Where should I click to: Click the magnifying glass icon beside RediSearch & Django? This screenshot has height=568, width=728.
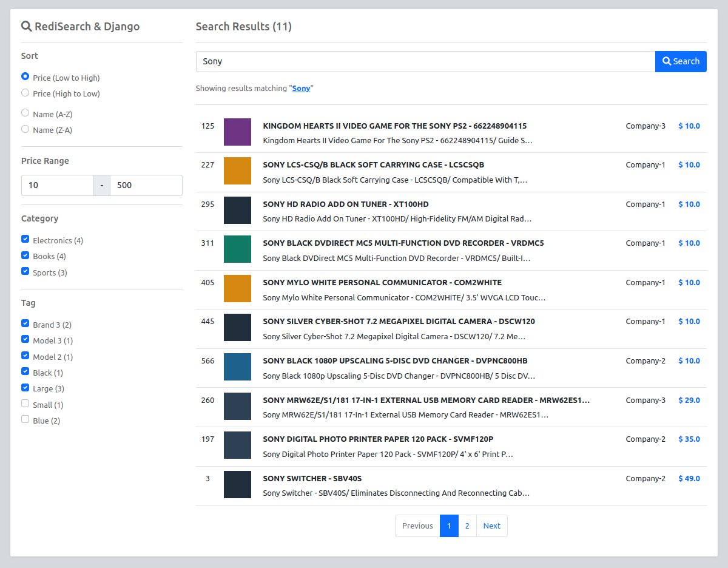tap(27, 26)
